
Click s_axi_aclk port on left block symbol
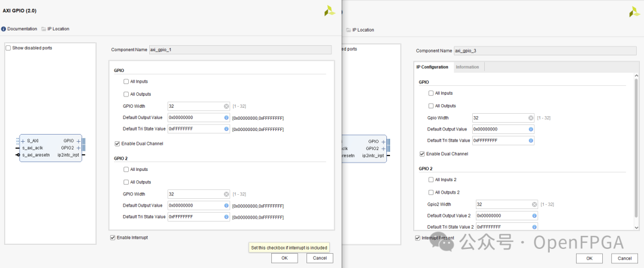(32, 148)
